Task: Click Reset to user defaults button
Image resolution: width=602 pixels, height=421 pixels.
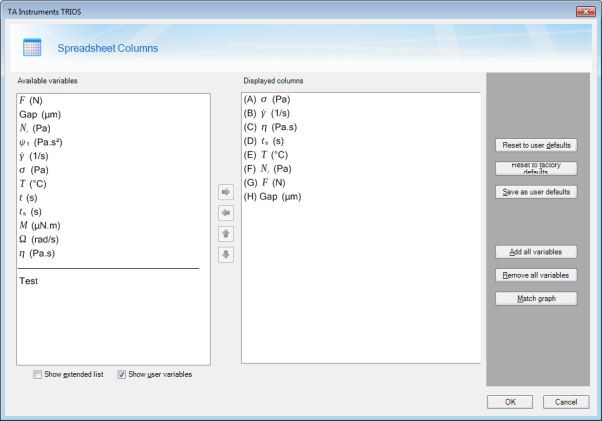Action: coord(536,145)
